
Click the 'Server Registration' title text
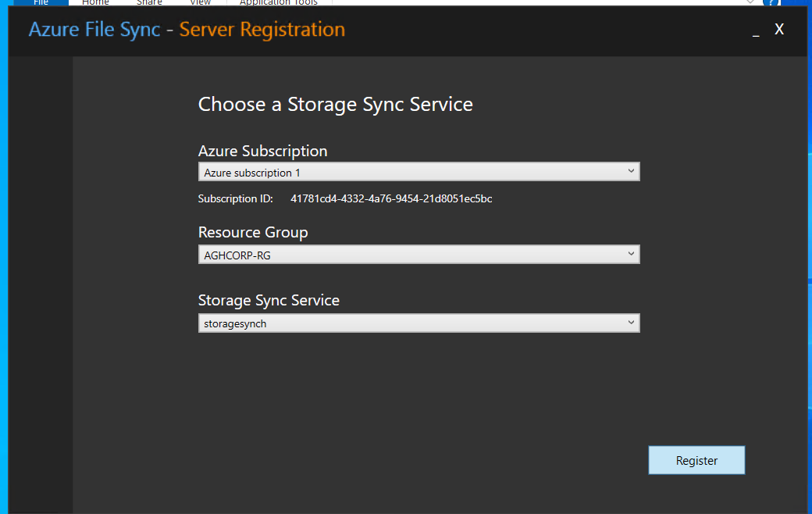coord(262,30)
